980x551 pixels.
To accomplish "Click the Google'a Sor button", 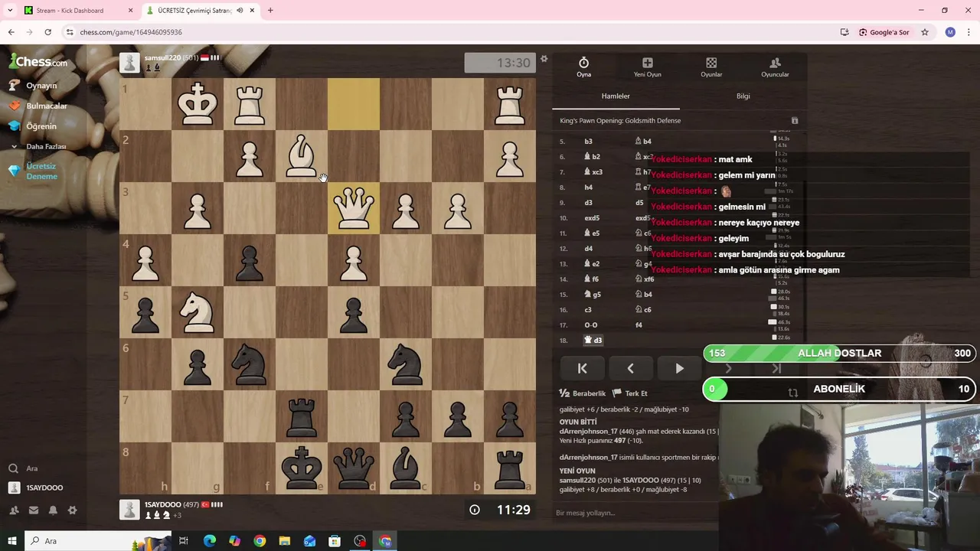I will pos(884,32).
